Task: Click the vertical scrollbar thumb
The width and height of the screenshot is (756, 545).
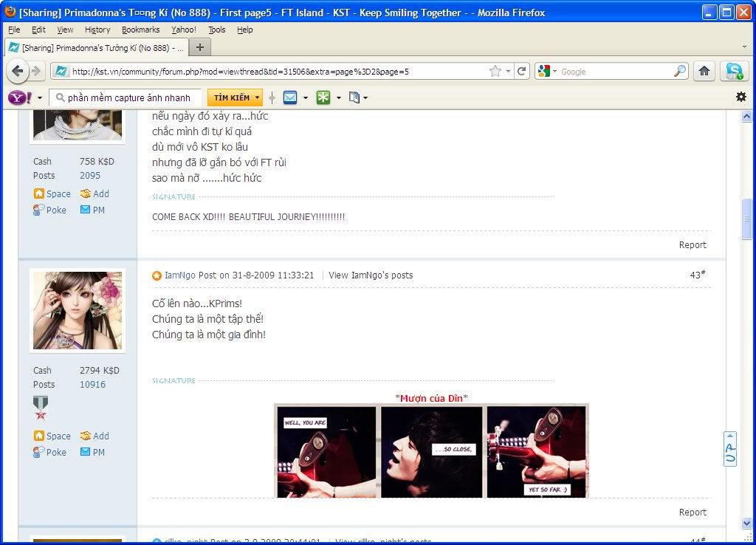Action: (x=746, y=219)
